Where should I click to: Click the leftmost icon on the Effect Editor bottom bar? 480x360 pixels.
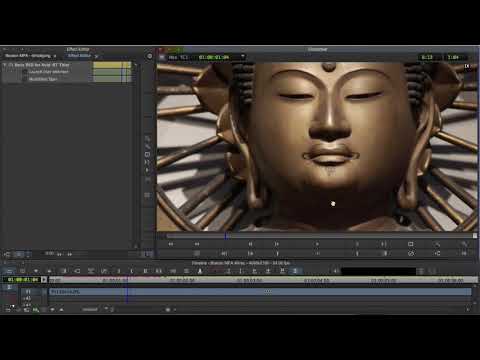click(x=7, y=254)
